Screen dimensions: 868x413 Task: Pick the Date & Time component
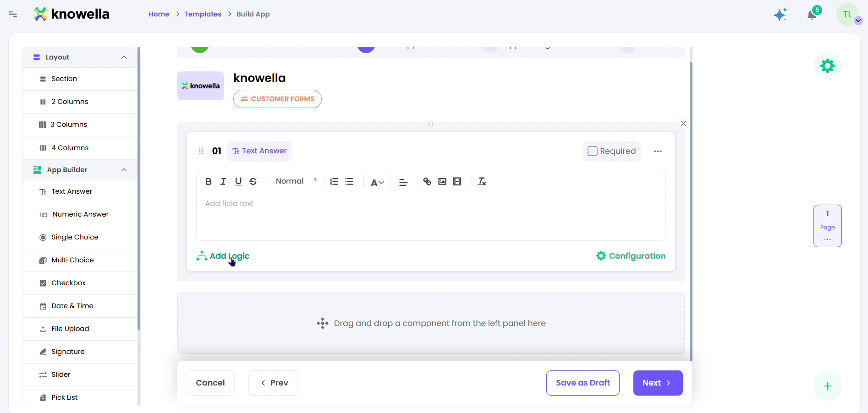[80, 306]
